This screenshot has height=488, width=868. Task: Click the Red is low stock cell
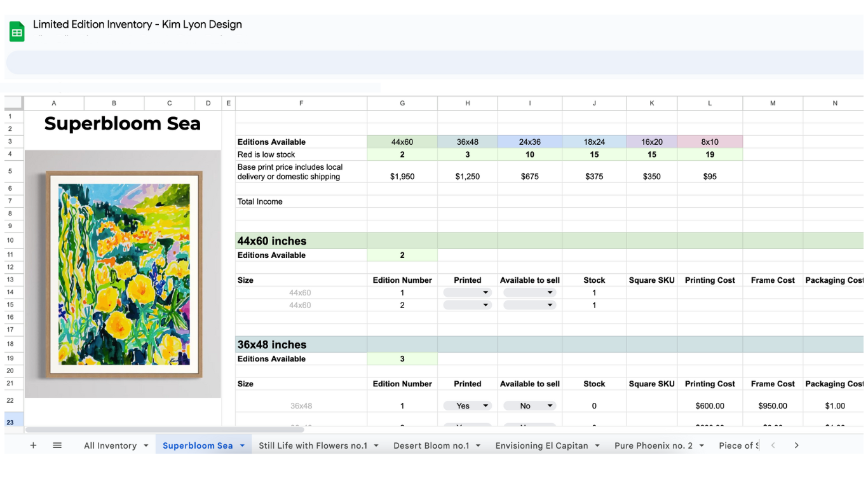click(301, 154)
